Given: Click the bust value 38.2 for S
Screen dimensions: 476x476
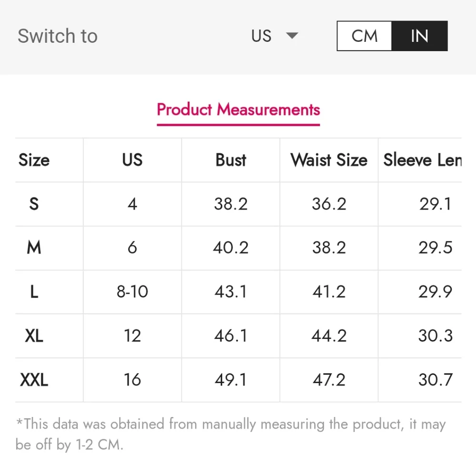Looking at the screenshot, I should pos(231,204).
